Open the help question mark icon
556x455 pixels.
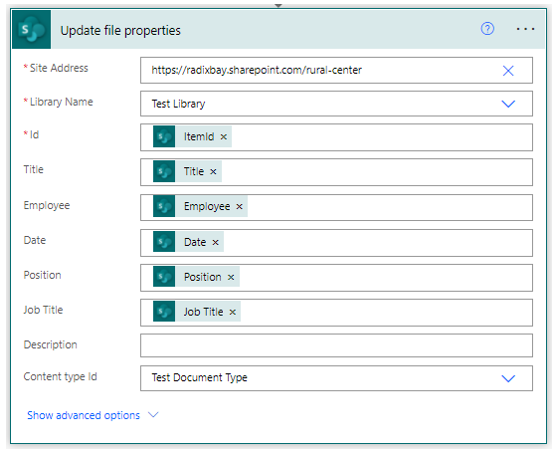pyautogui.click(x=487, y=29)
